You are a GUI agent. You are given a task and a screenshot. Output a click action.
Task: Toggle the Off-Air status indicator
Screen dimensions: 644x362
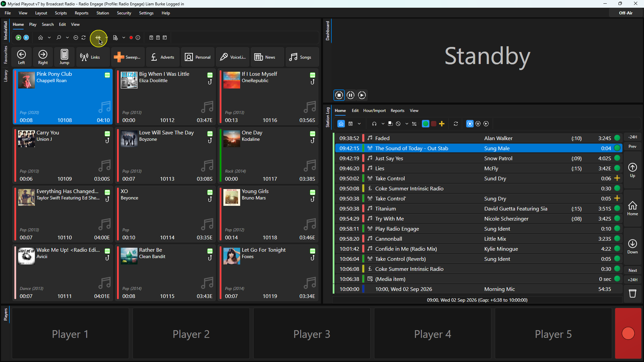point(626,13)
